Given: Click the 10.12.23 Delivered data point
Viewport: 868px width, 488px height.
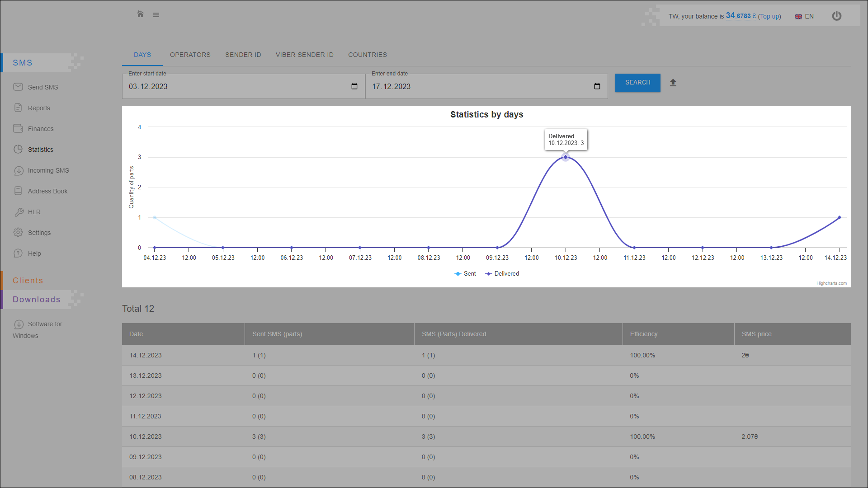Looking at the screenshot, I should pos(566,157).
